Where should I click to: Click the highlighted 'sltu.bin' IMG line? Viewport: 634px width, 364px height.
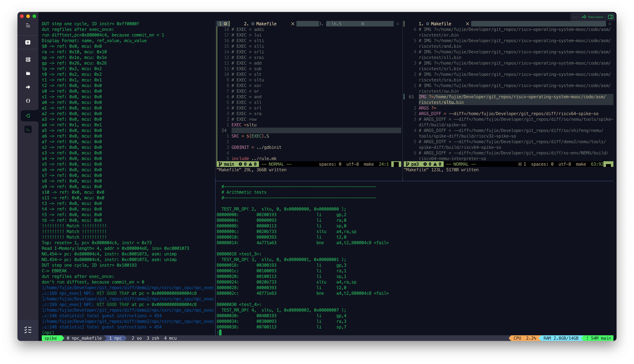[x=516, y=99]
